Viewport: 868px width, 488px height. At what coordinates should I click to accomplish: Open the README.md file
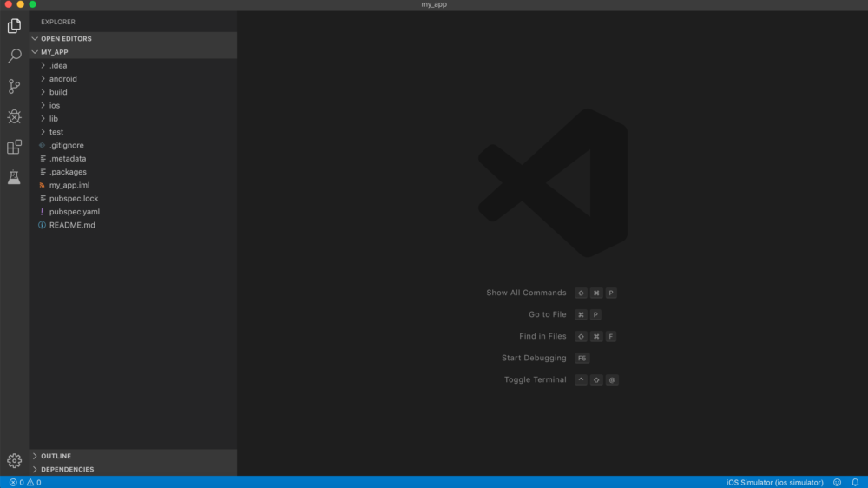tap(133, 225)
